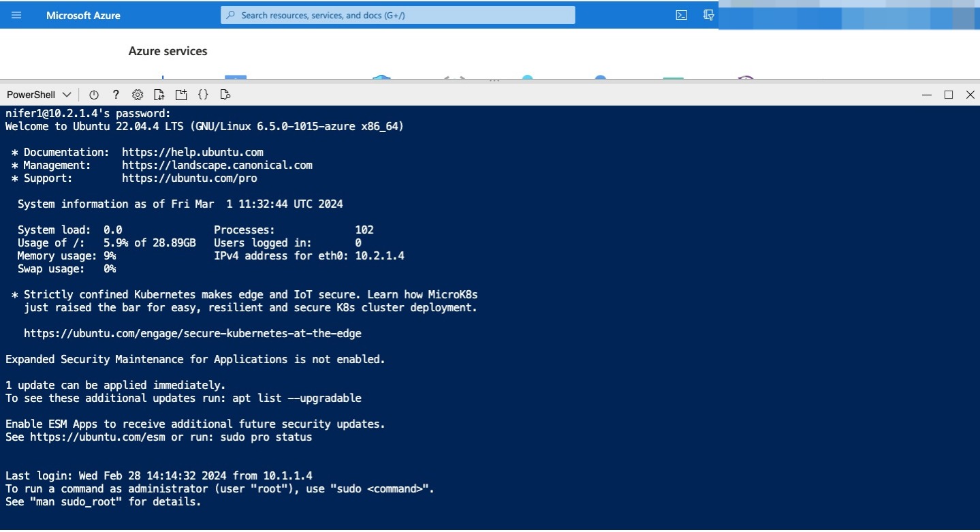Click the 'apt list --upgradable' command text

(297, 398)
